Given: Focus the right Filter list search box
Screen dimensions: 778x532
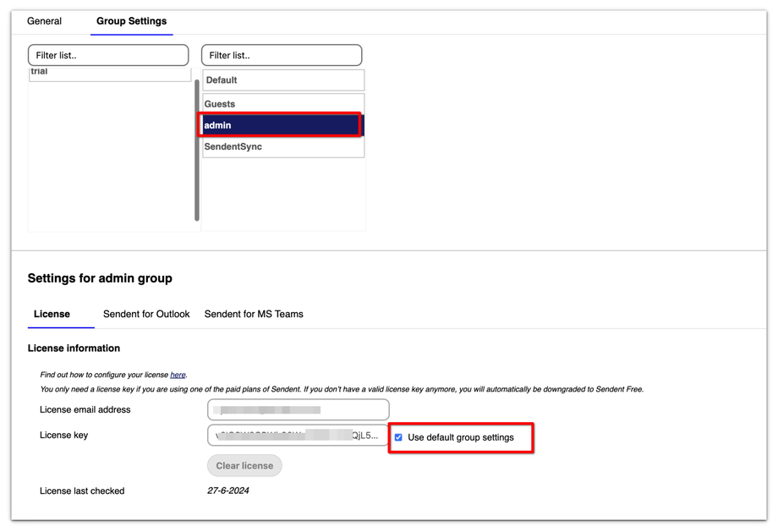Looking at the screenshot, I should (282, 56).
